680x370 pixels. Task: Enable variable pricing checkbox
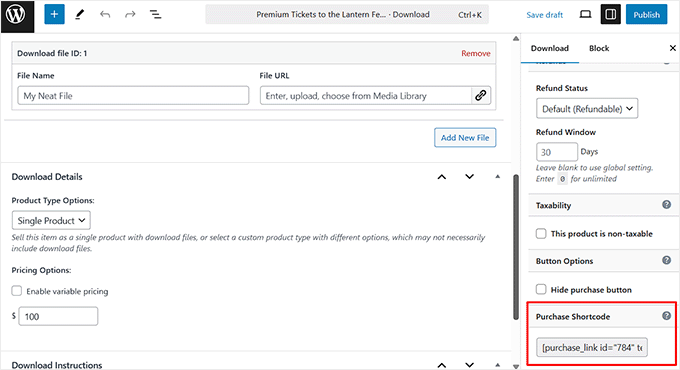click(x=17, y=291)
